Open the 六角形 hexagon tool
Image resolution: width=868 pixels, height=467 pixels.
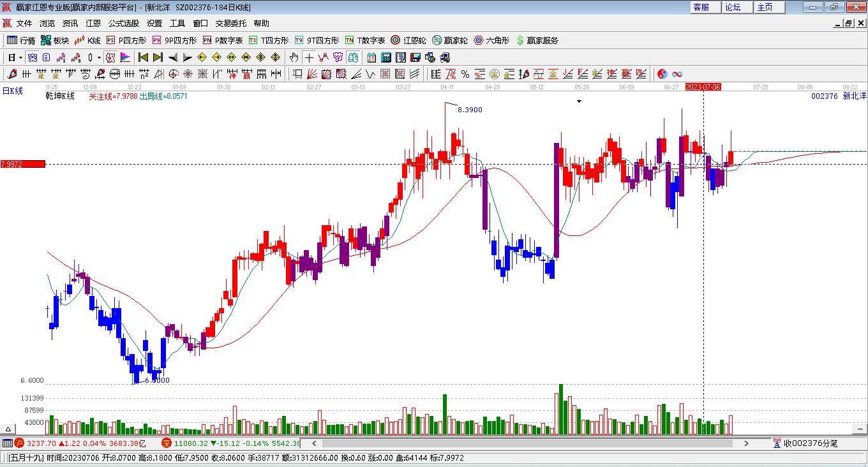tap(491, 40)
